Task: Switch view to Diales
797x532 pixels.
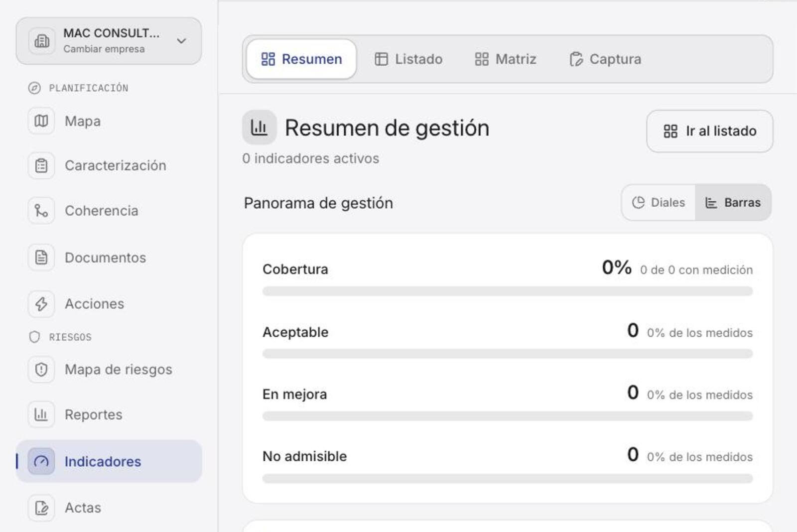Action: [x=659, y=203]
